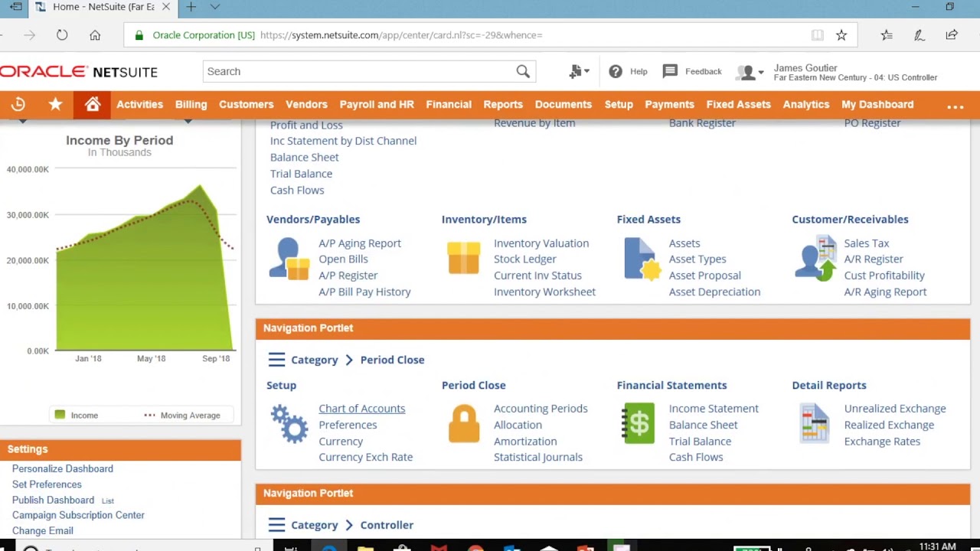
Task: Click the browser home icon
Action: (95, 35)
